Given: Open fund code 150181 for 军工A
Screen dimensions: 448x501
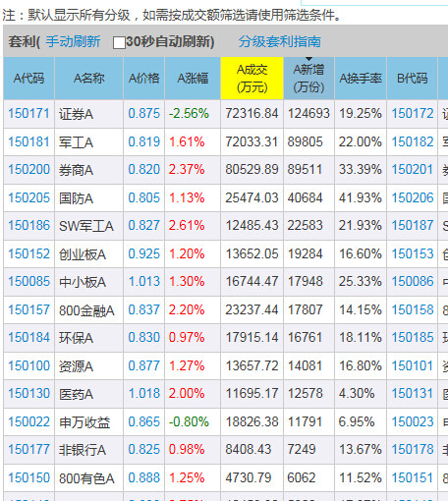Looking at the screenshot, I should coord(28,142).
